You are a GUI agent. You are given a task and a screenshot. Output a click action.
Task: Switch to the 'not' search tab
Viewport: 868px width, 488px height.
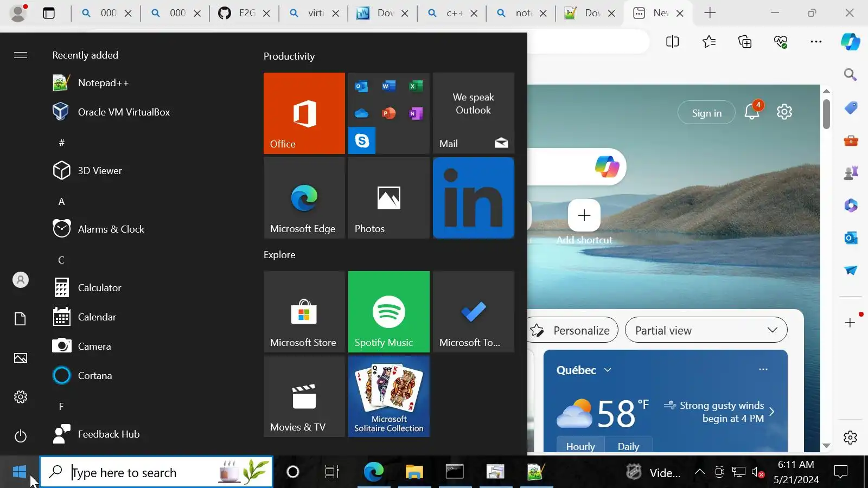coord(521,13)
